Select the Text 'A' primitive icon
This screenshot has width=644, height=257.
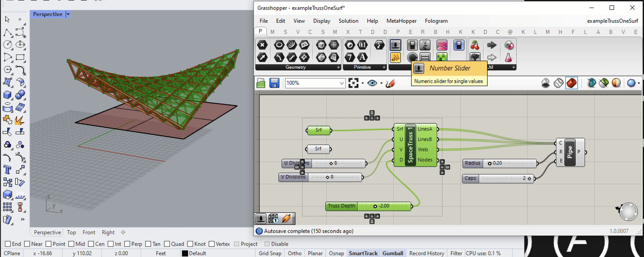click(362, 58)
